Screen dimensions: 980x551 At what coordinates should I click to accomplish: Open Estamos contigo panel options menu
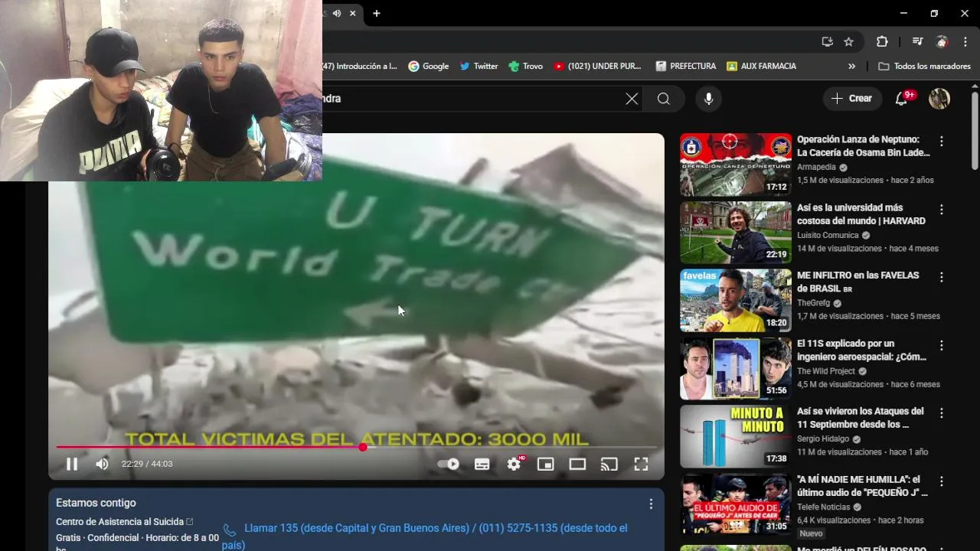pos(651,504)
